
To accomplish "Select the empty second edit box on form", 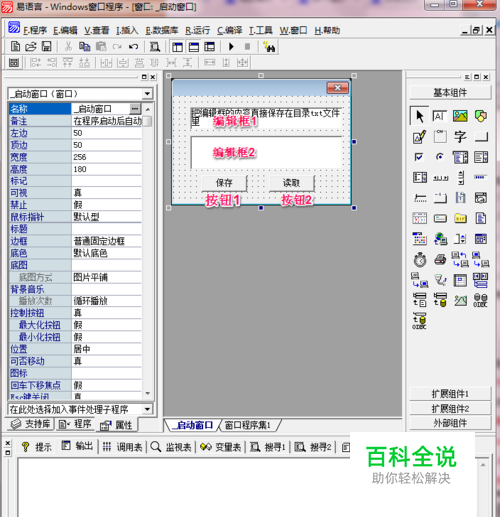I will tap(266, 152).
